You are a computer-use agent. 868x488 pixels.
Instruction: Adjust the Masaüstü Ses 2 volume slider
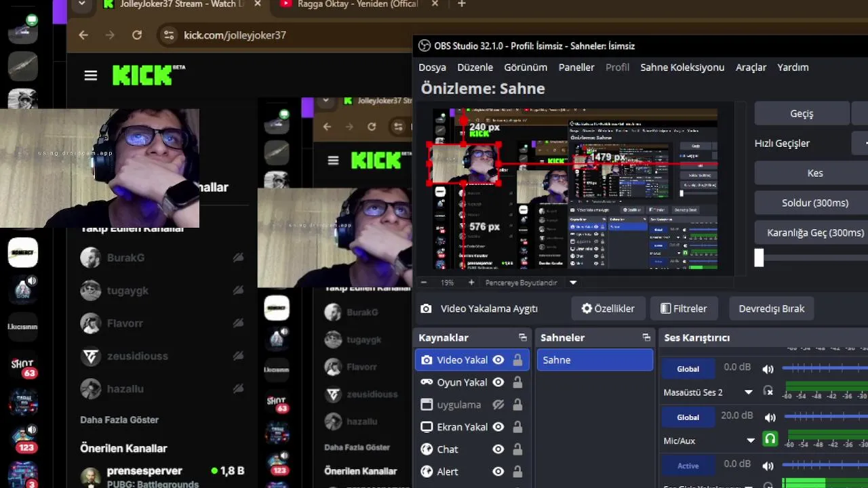(x=825, y=369)
